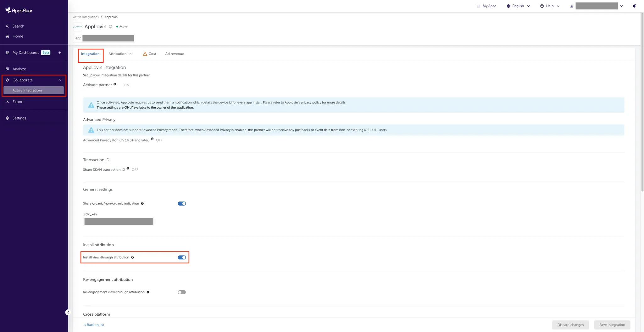Click the AppsFlyer logo
644x332 pixels.
[x=19, y=10]
